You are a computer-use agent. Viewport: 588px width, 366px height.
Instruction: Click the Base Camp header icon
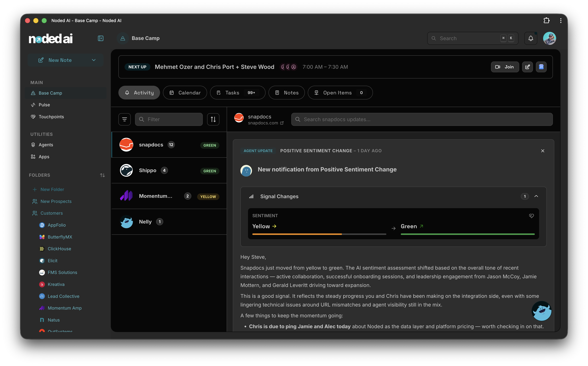123,38
